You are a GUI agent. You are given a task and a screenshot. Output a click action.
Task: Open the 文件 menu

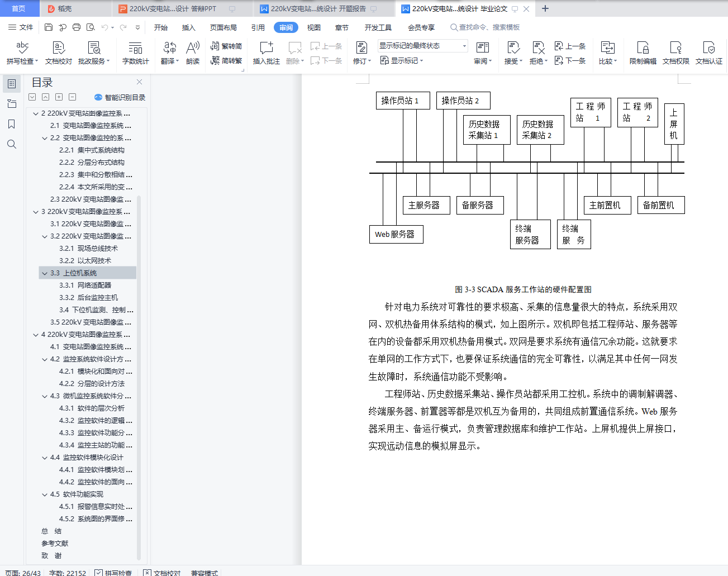(x=21, y=27)
